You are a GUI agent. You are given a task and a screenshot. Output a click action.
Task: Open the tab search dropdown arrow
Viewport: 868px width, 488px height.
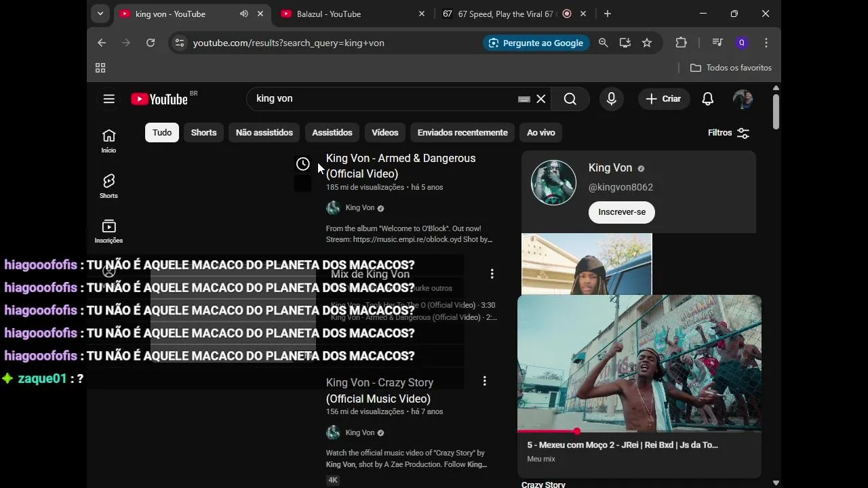[100, 14]
